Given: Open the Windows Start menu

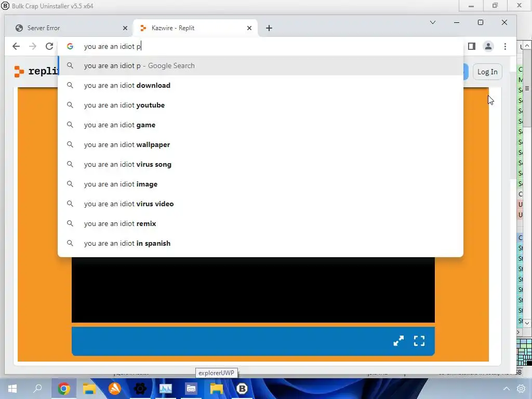Looking at the screenshot, I should point(12,389).
